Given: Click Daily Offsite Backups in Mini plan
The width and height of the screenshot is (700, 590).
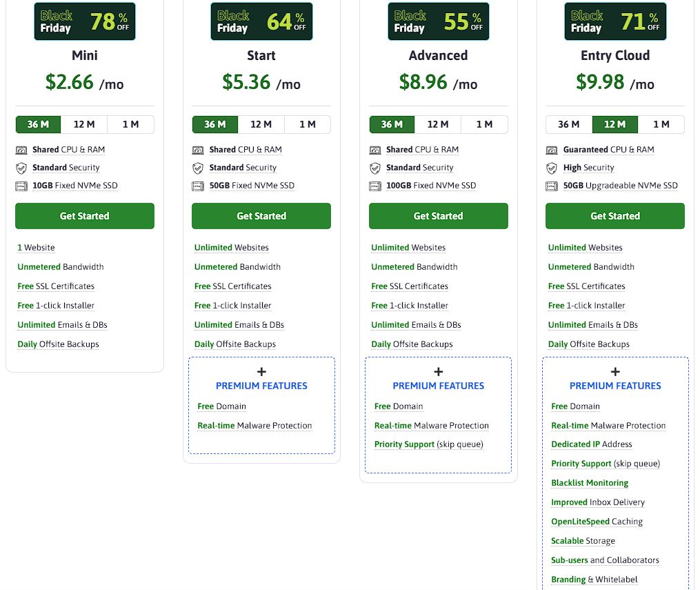Looking at the screenshot, I should pyautogui.click(x=58, y=344).
